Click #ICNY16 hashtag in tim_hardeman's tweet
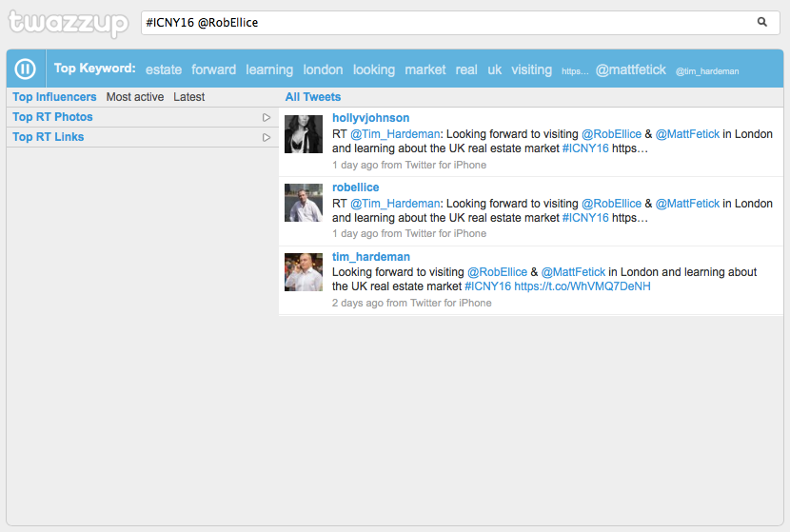The width and height of the screenshot is (790, 532). click(487, 286)
